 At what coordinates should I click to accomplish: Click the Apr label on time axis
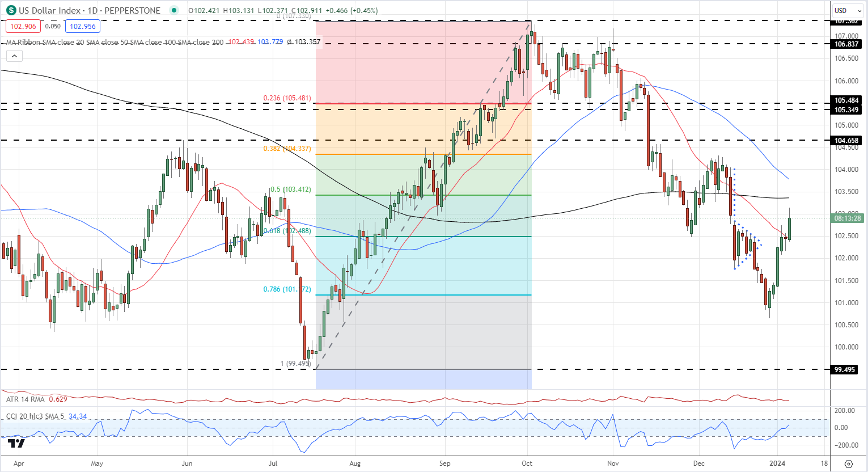pos(19,463)
